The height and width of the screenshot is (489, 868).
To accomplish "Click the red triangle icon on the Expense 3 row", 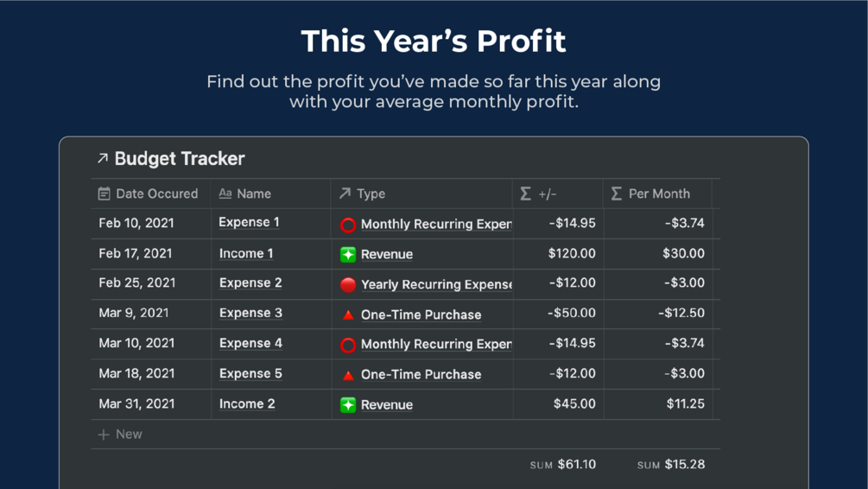I will coord(348,315).
